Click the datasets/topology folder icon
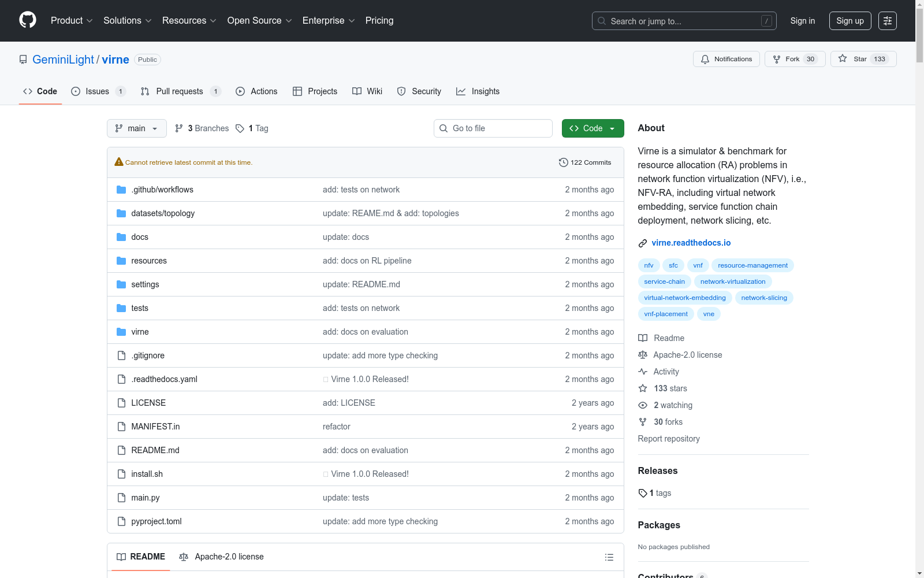This screenshot has height=578, width=924. coord(121,213)
